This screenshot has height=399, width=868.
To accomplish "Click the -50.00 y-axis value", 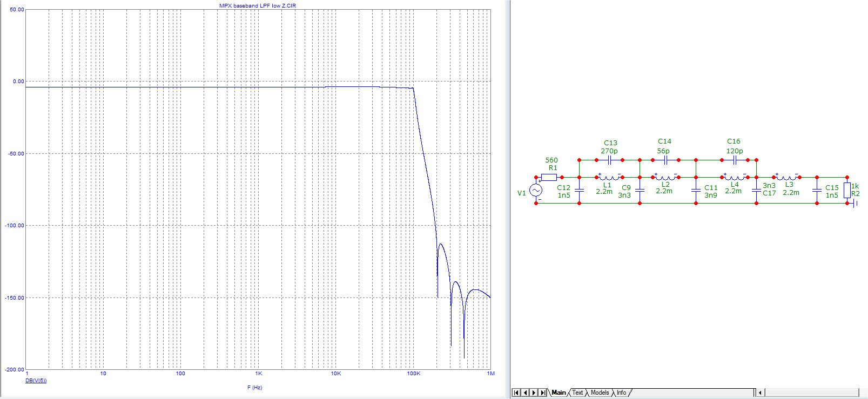I will click(x=16, y=154).
